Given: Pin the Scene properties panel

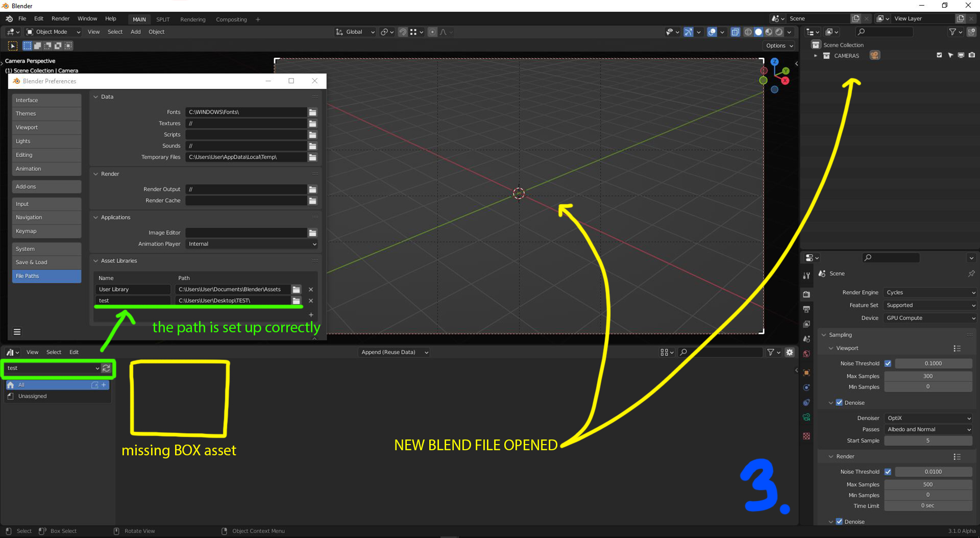Looking at the screenshot, I should pyautogui.click(x=971, y=274).
